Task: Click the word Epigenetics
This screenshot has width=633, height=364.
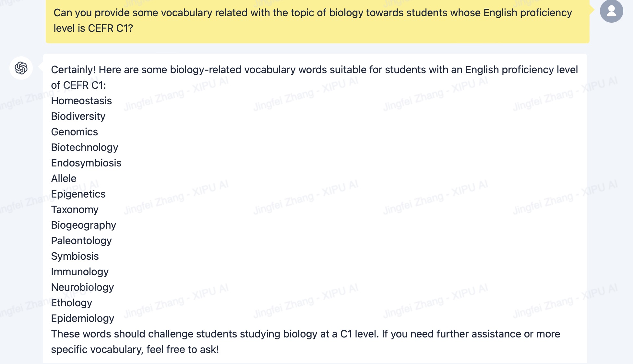Action: [78, 194]
